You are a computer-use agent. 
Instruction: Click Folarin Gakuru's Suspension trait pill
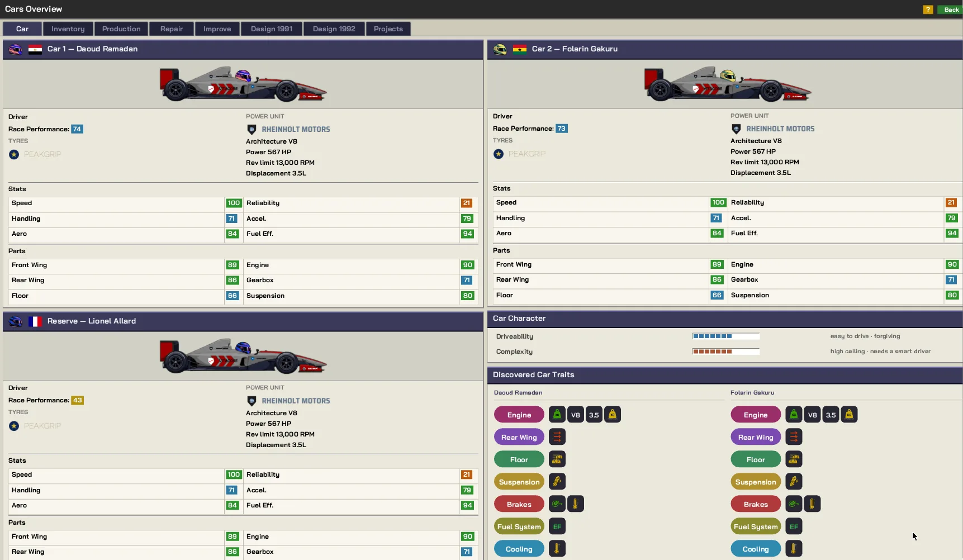click(x=756, y=482)
